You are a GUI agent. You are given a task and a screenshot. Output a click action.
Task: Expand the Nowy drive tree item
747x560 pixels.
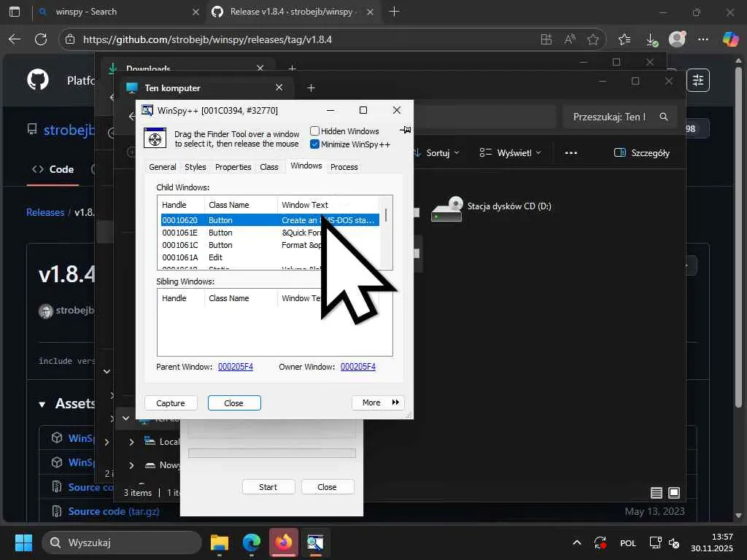tap(131, 465)
